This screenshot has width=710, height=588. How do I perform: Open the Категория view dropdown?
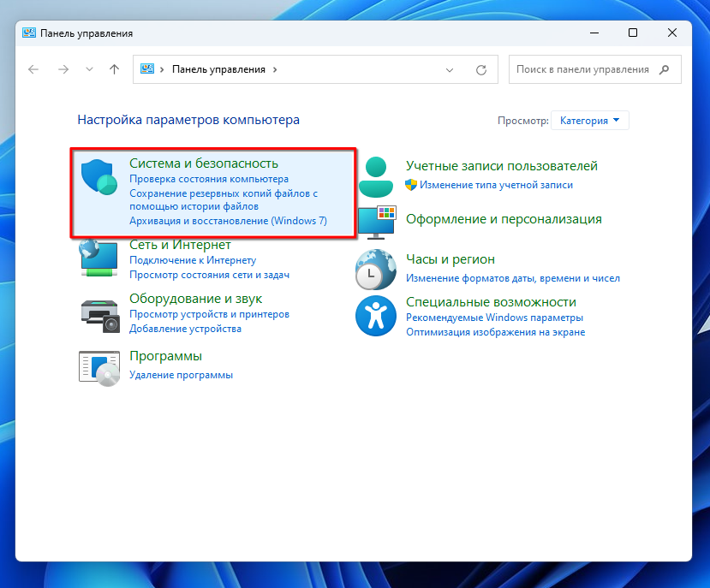pos(589,121)
